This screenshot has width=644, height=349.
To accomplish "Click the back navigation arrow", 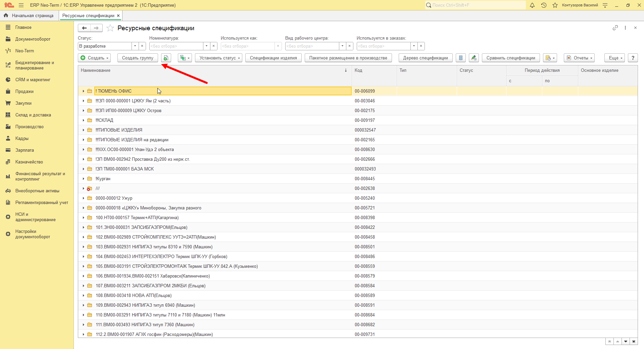I will tap(84, 28).
